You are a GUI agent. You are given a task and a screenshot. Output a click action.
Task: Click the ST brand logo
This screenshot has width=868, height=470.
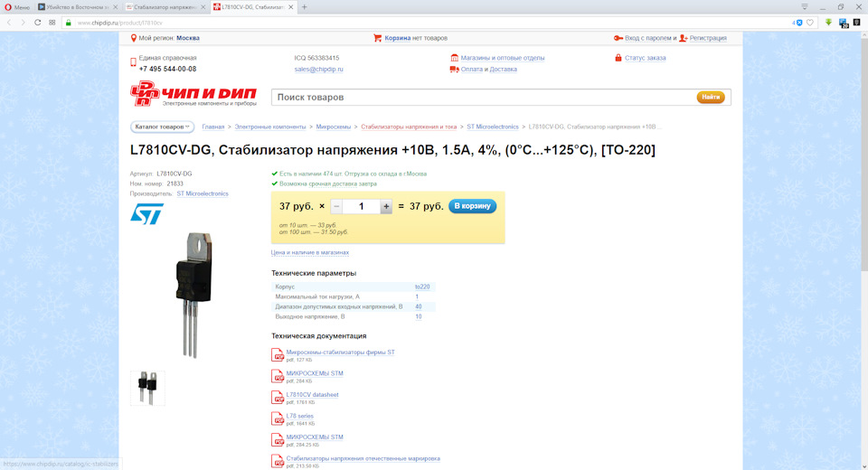click(146, 213)
